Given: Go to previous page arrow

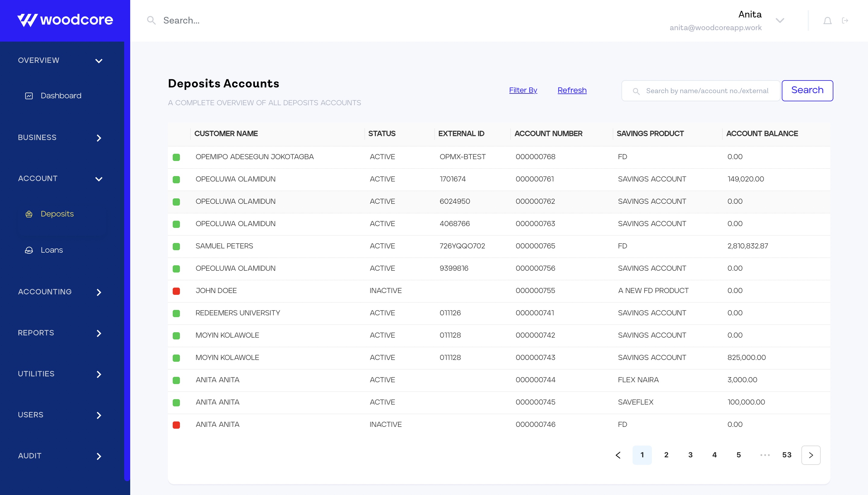Looking at the screenshot, I should [618, 455].
